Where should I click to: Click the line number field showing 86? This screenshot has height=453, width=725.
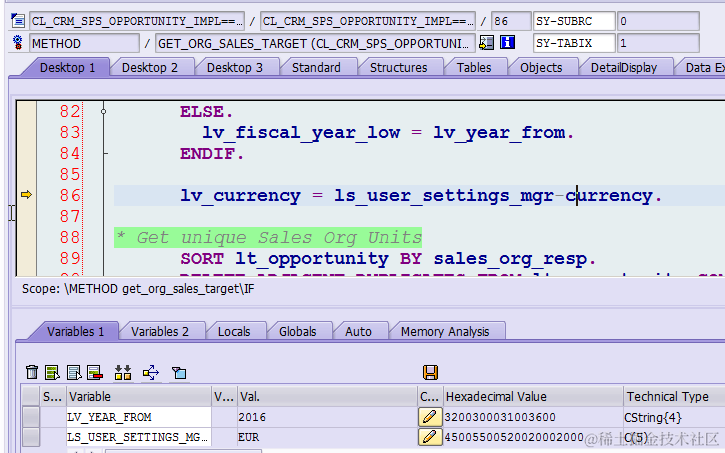pyautogui.click(x=510, y=21)
